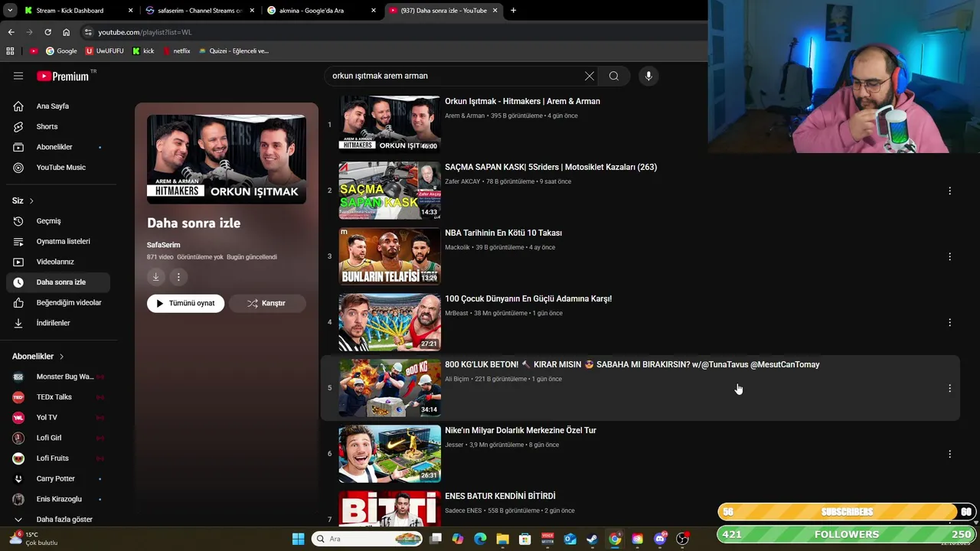Open Discord from the taskbar
980x551 pixels.
pyautogui.click(x=660, y=539)
